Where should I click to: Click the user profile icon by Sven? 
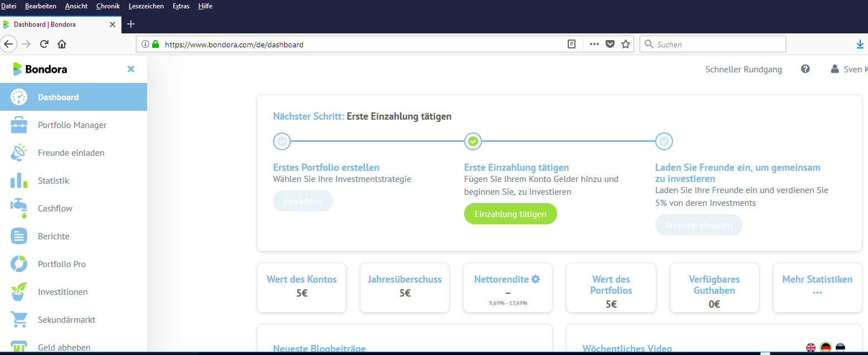[x=835, y=69]
